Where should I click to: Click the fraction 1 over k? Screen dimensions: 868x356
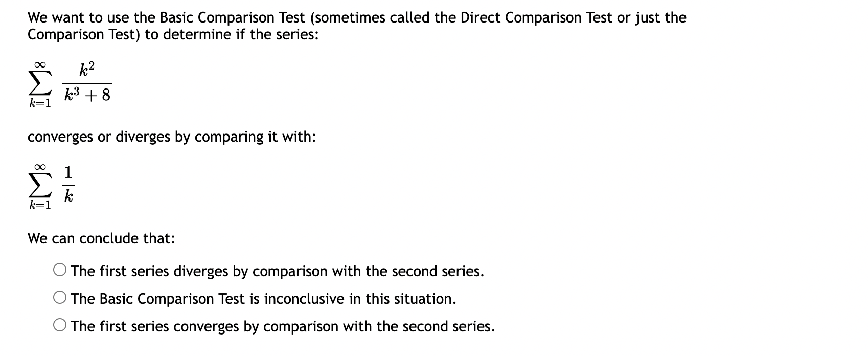pos(68,183)
